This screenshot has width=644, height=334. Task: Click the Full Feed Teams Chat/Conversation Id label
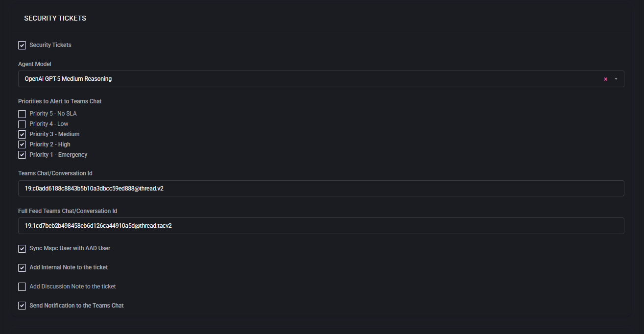click(x=68, y=211)
